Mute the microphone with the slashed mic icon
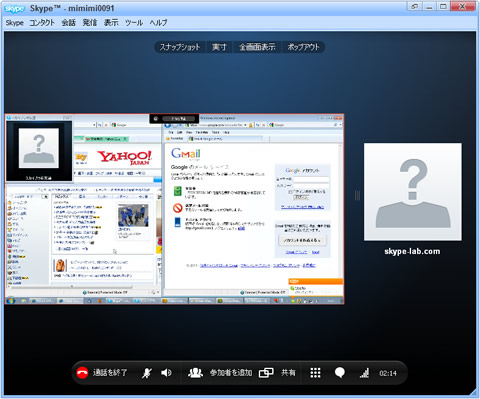The height and width of the screenshot is (399, 480). (x=147, y=373)
